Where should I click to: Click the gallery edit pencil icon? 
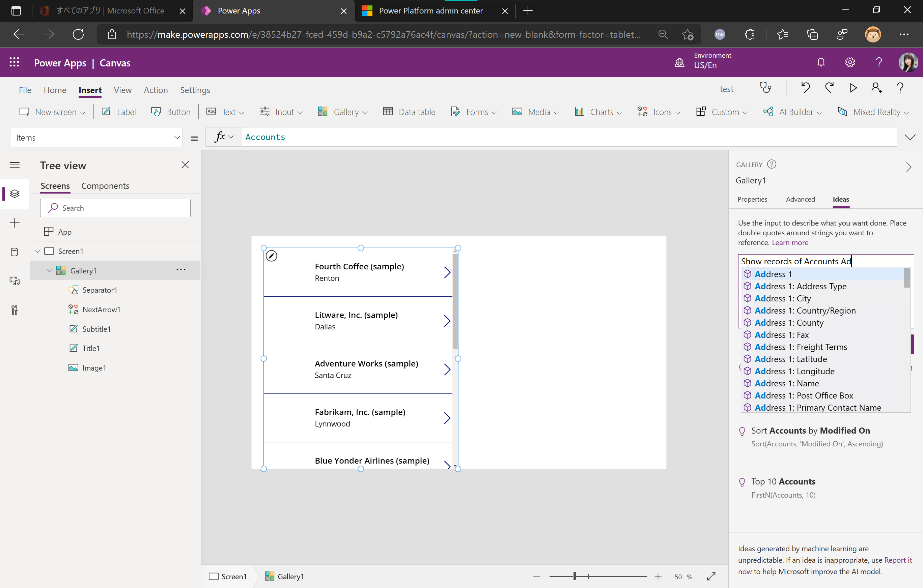pyautogui.click(x=271, y=256)
